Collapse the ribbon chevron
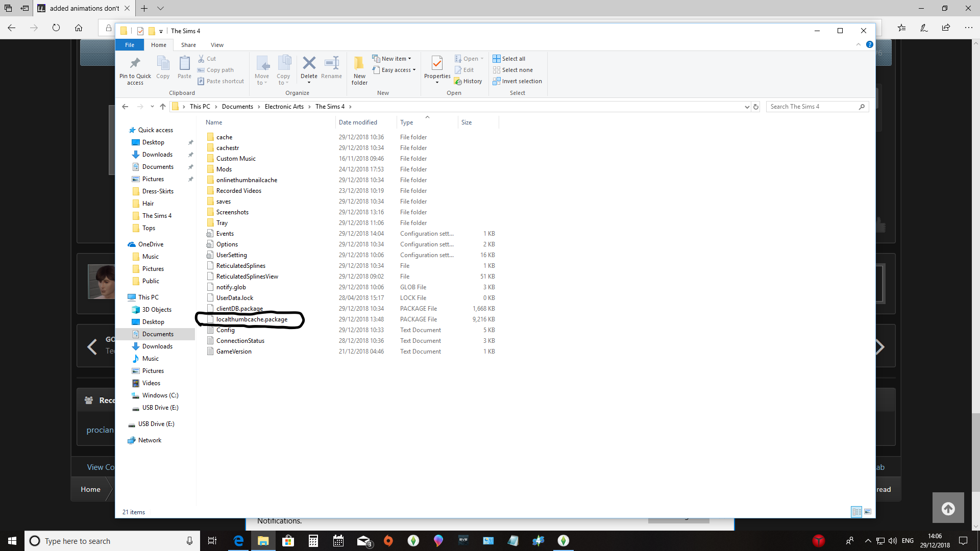Screen dimensions: 980x551 pyautogui.click(x=859, y=45)
